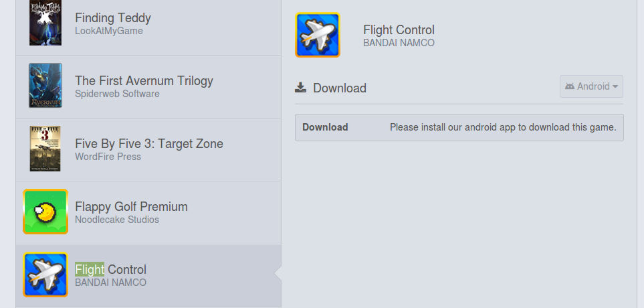This screenshot has width=644, height=308.
Task: Click the Flight Control airplane icon in list
Action: click(45, 275)
